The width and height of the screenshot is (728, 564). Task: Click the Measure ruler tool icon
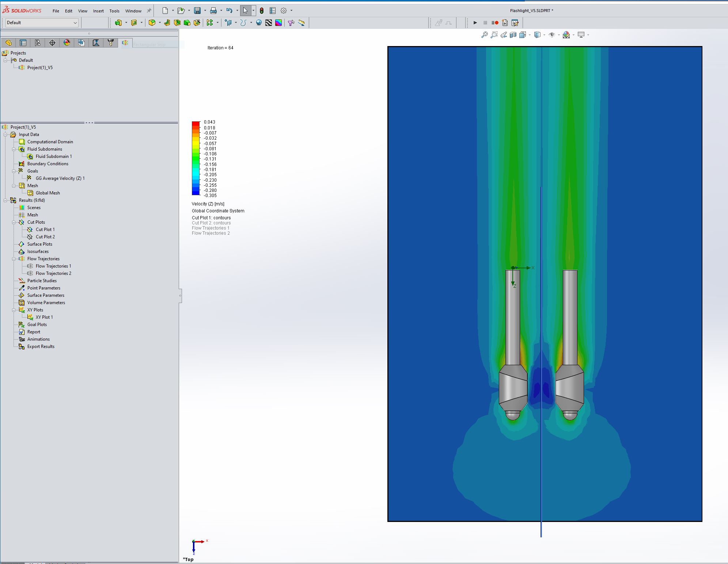point(301,23)
